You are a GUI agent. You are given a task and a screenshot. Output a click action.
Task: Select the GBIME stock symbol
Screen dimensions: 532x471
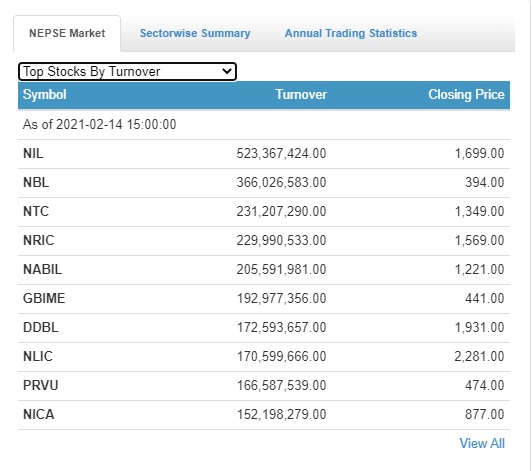tap(44, 298)
